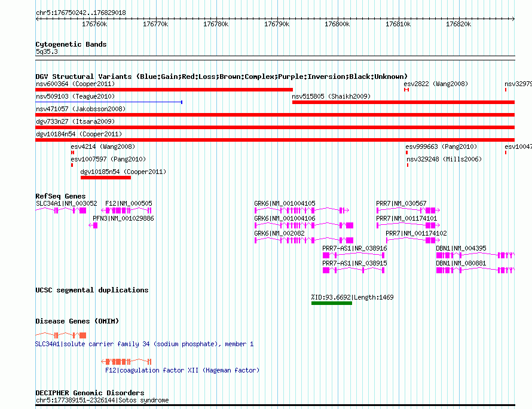
Task: Open the SLC34A1|NM_003052 RefSeq gene glyph
Action: tap(61, 210)
